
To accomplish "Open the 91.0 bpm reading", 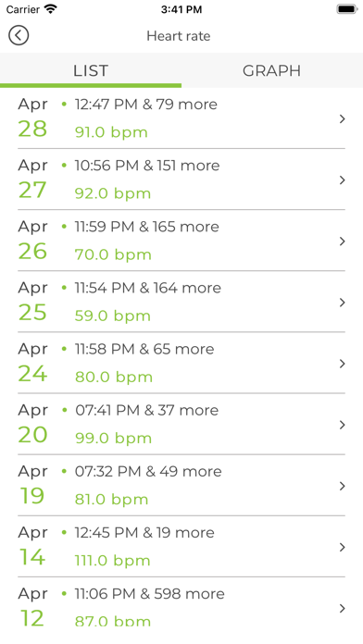I will coord(111,132).
